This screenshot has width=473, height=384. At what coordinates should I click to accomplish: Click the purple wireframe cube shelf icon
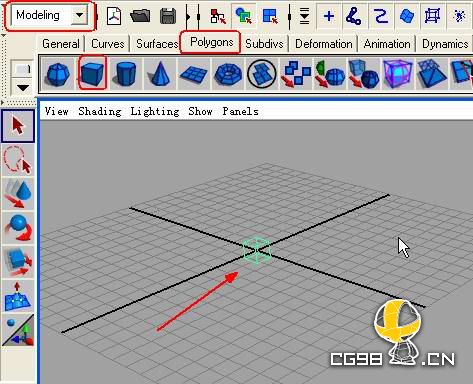click(x=398, y=74)
